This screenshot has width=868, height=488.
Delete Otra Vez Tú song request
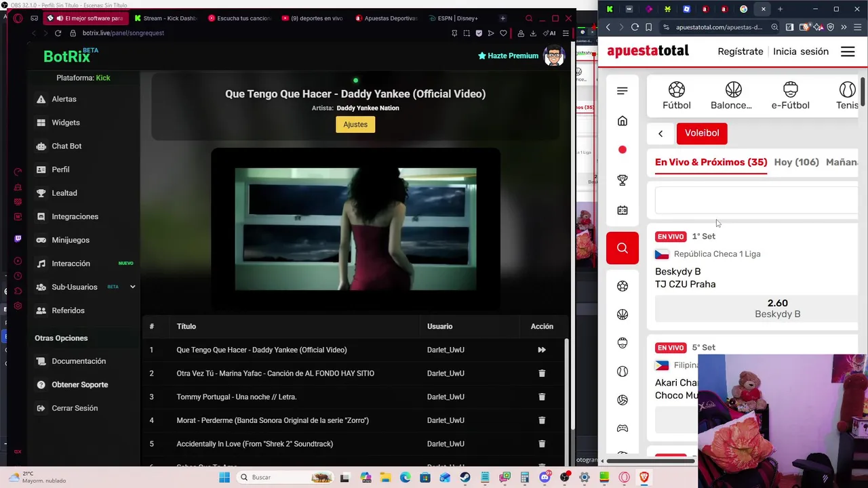pyautogui.click(x=542, y=373)
